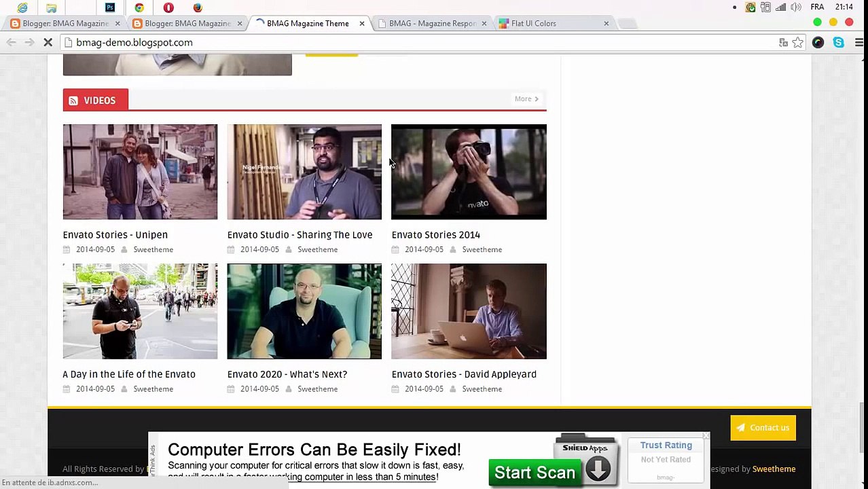Viewport: 868px width, 489px height.
Task: Click the network signal tray icon
Action: 780,7
